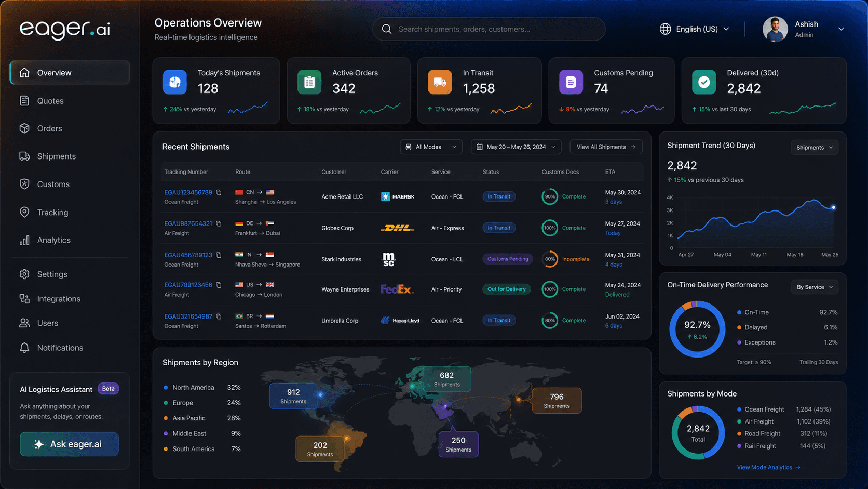Click the 2,842 Total mode donut chart
The image size is (868, 489).
[698, 432]
